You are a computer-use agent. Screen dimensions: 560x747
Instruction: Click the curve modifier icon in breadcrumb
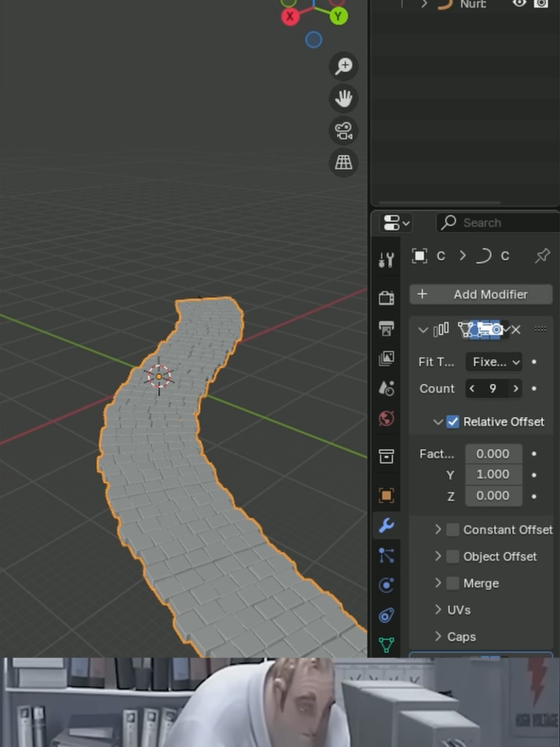coord(483,256)
